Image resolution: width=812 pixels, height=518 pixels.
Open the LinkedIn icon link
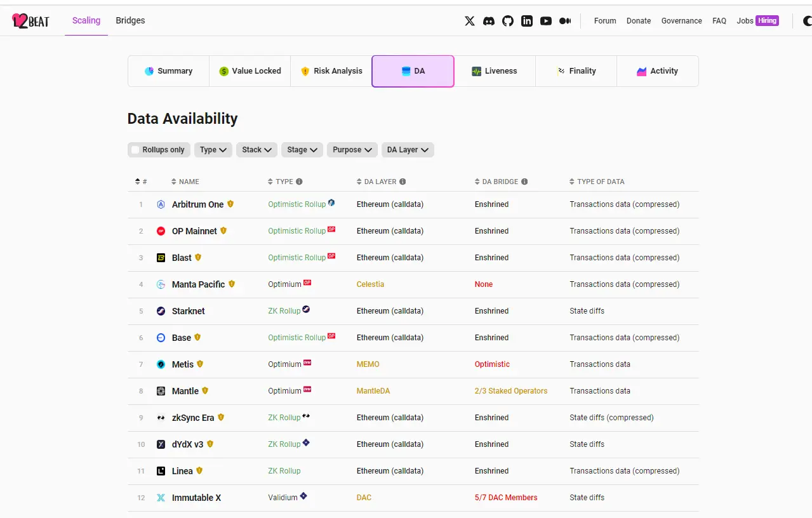point(527,21)
